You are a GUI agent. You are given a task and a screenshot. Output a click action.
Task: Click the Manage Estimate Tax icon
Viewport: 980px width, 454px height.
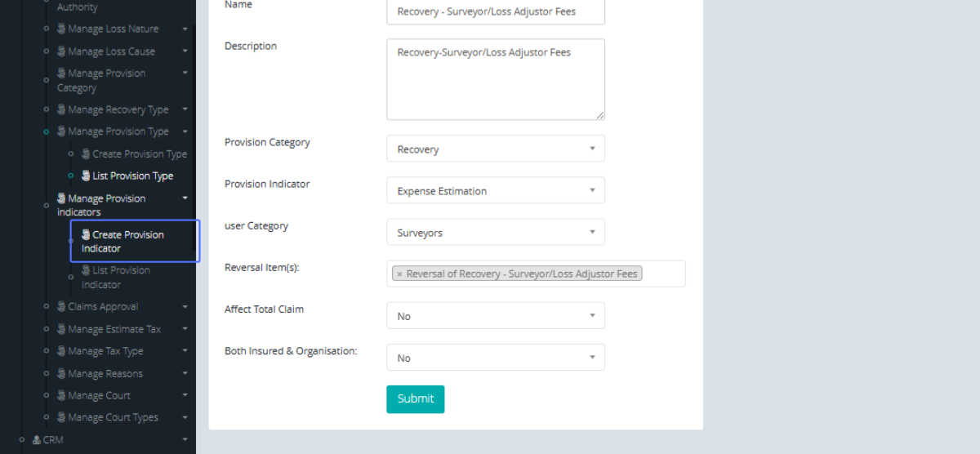(61, 330)
